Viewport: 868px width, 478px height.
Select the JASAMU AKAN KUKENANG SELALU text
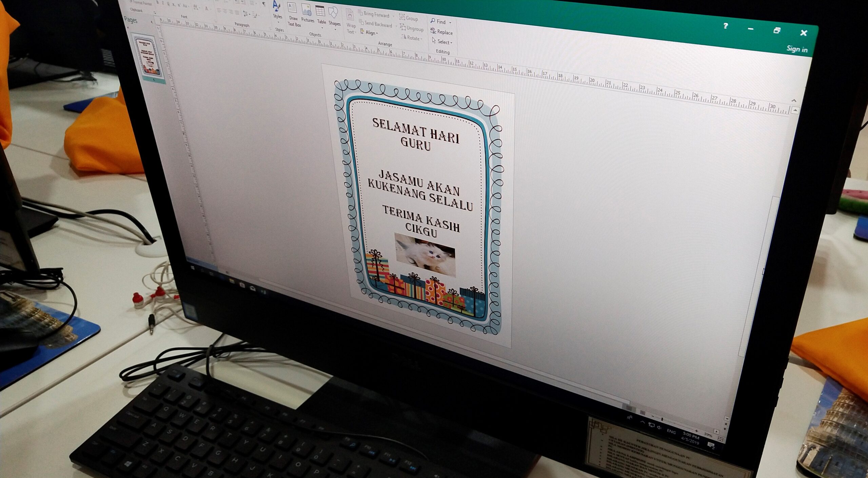pyautogui.click(x=420, y=191)
